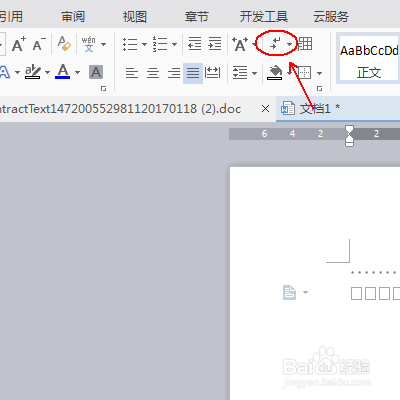The width and height of the screenshot is (400, 400).
Task: Increase the paragraph indent
Action: click(x=215, y=44)
